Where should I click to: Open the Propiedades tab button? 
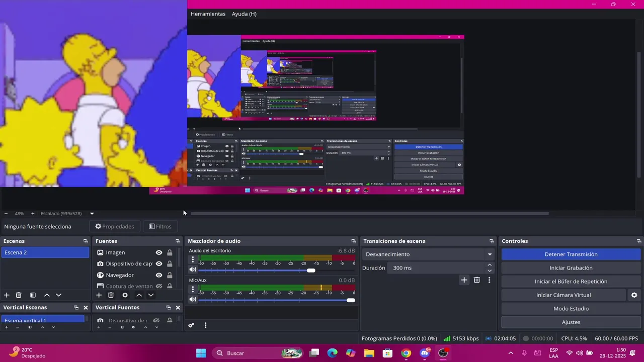(x=115, y=226)
